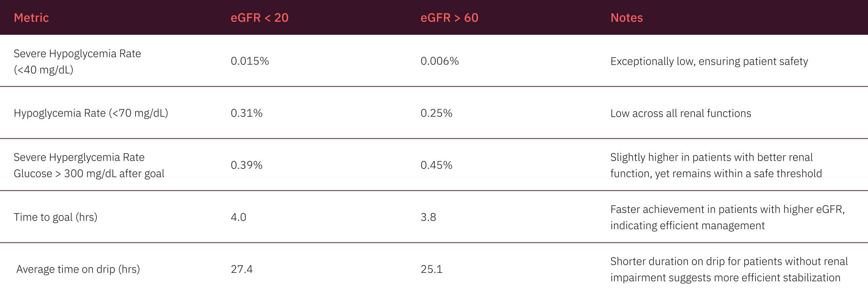Click the Metric column header
This screenshot has width=868, height=295.
(31, 18)
